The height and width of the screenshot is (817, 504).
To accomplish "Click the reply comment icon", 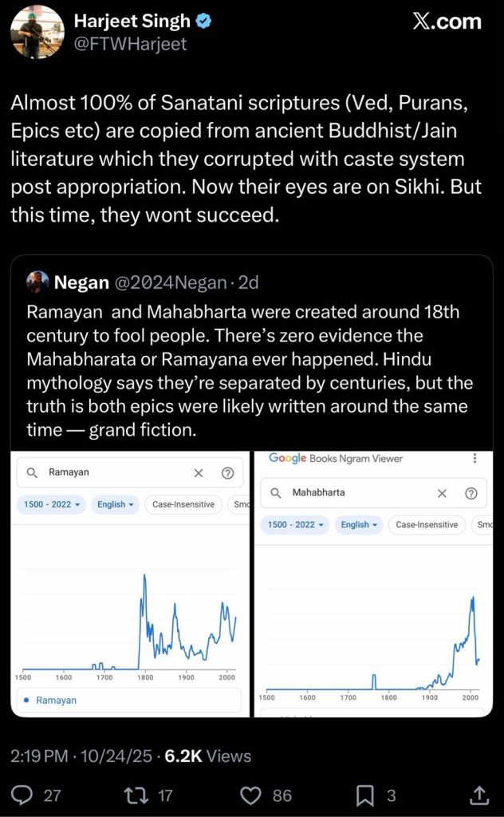I will pos(23,795).
